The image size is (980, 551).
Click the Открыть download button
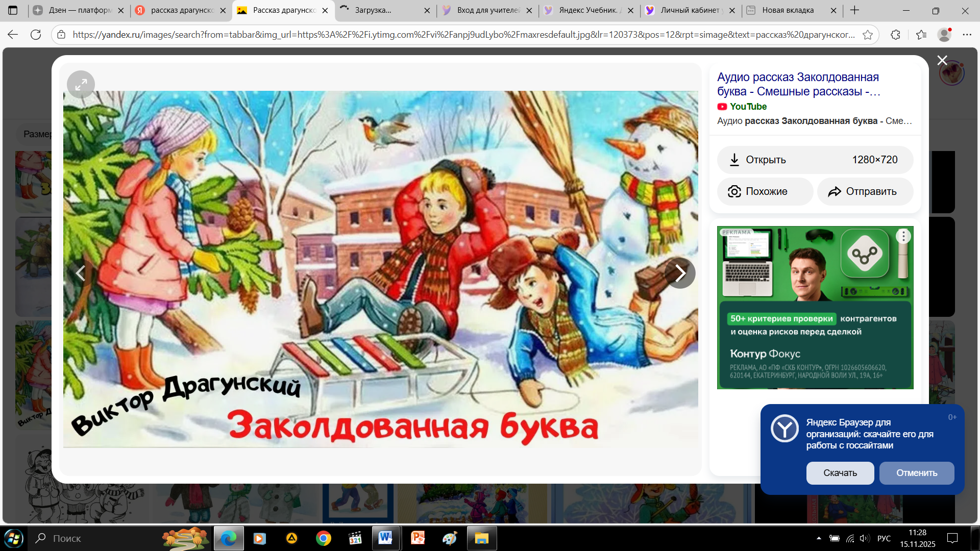tap(815, 160)
